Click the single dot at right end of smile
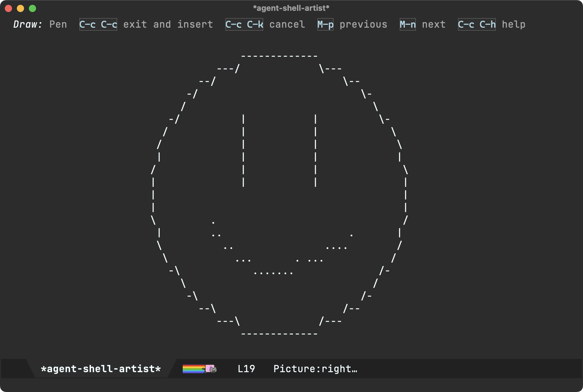This screenshot has height=392, width=583. (x=351, y=235)
